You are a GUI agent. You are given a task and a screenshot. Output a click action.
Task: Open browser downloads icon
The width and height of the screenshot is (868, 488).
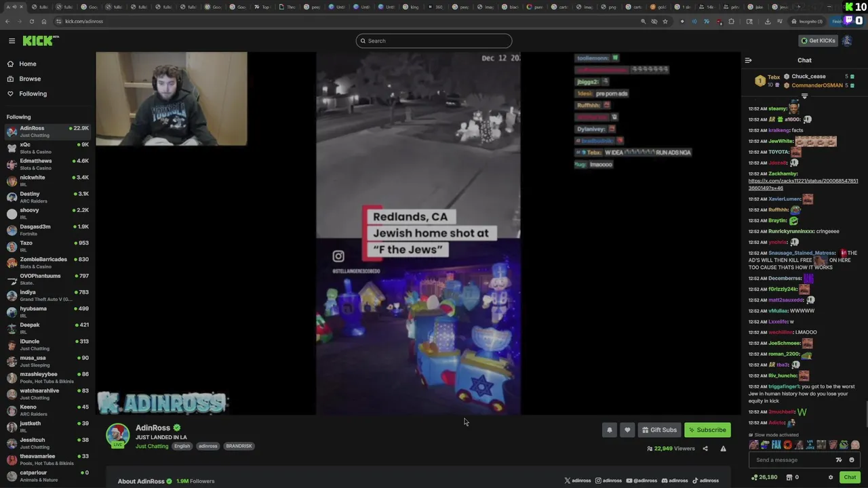(x=768, y=21)
